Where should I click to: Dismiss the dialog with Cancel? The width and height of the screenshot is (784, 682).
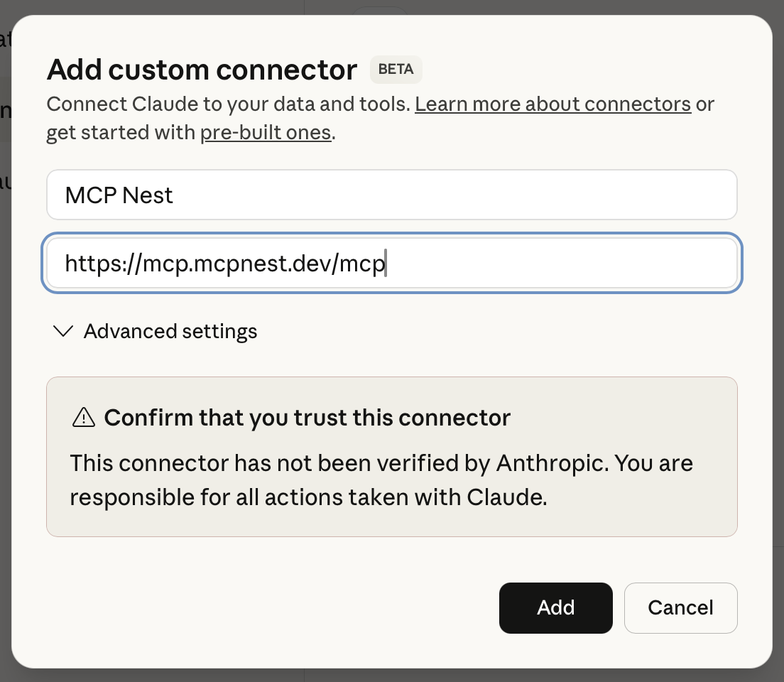(680, 607)
